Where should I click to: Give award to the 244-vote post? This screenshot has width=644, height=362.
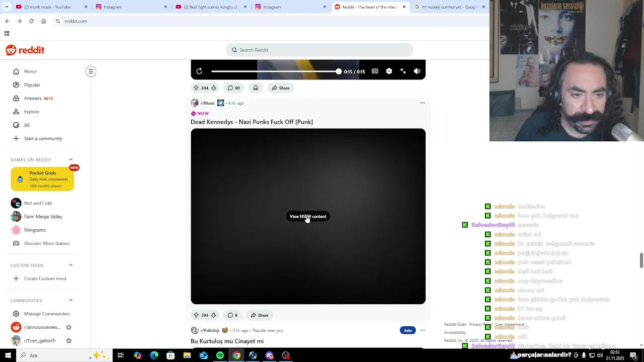click(x=256, y=88)
